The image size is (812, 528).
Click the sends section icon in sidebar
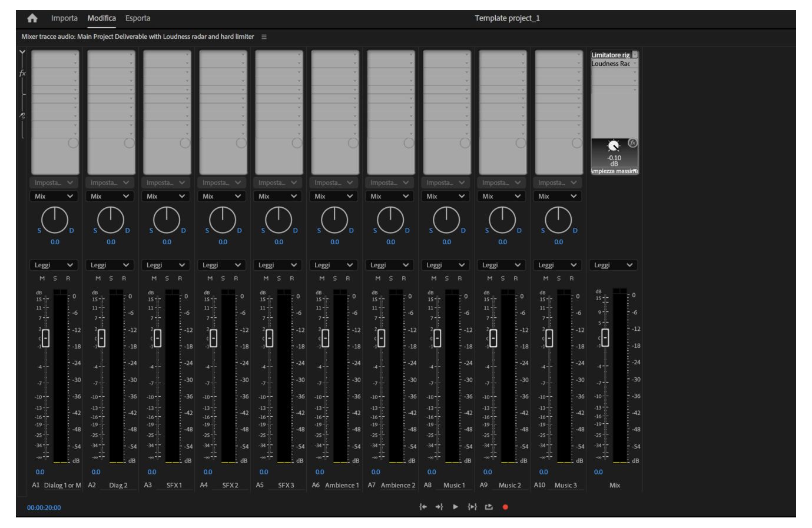(22, 116)
